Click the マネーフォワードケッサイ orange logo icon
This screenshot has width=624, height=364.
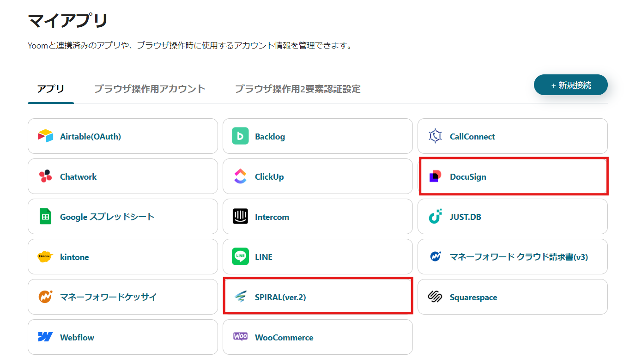pyautogui.click(x=45, y=297)
